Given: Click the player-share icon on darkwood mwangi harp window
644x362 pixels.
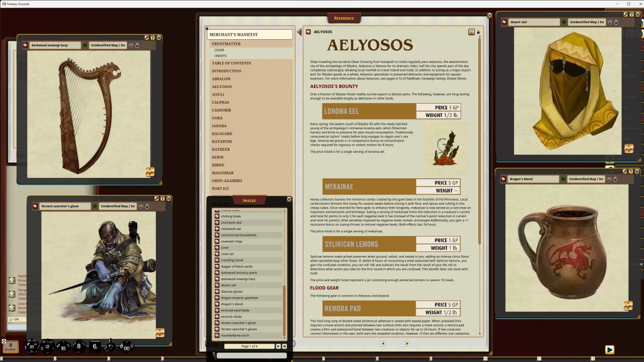Looking at the screenshot, I should [x=130, y=45].
